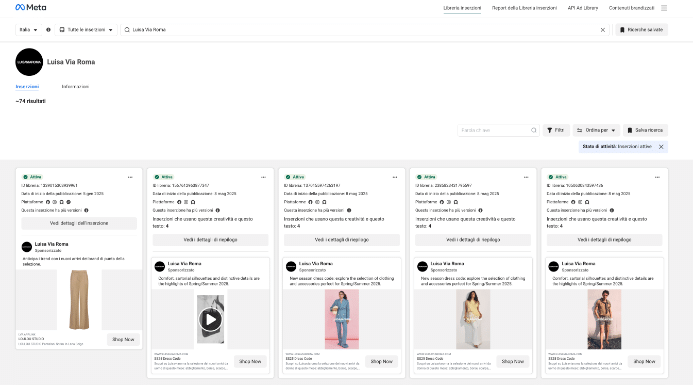Click Vedi dettagli di riepilogo on shirtless man ad
Screen dimensions: 693x385
pyautogui.click(x=604, y=240)
